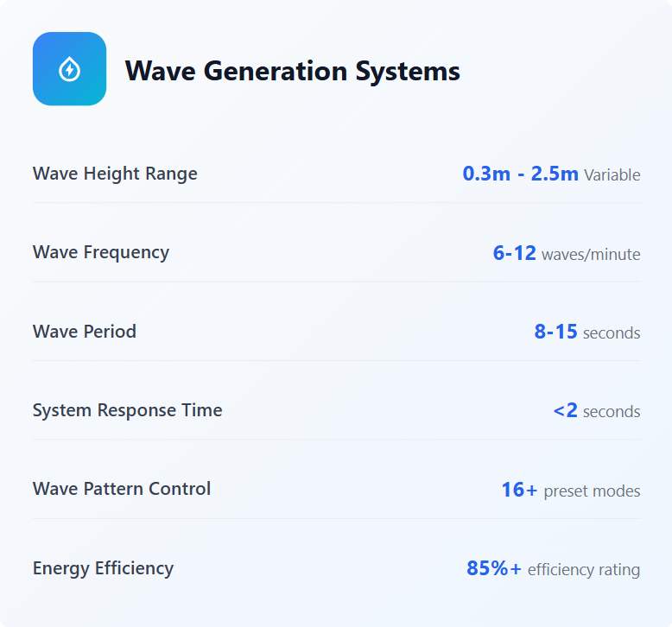Click the <2 response time value
The width and height of the screenshot is (672, 627).
565,411
